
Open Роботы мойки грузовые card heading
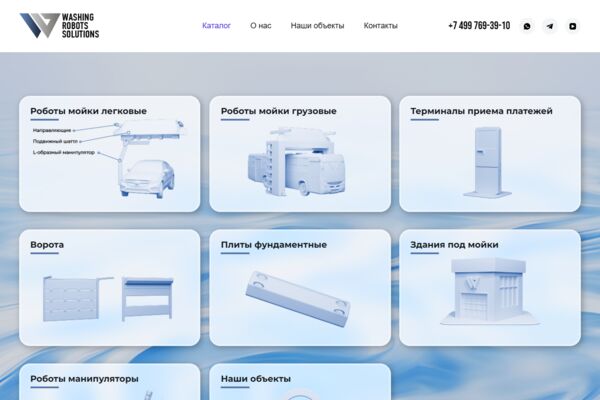(279, 111)
